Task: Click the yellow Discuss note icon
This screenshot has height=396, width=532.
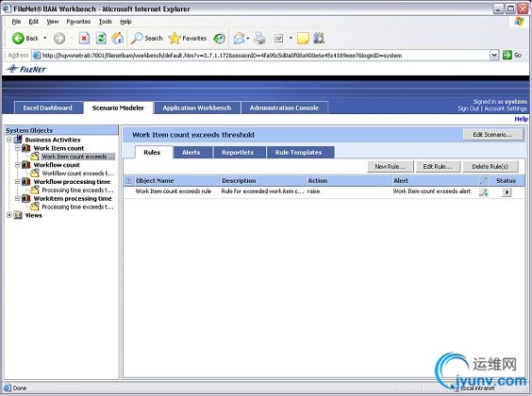Action: point(303,39)
